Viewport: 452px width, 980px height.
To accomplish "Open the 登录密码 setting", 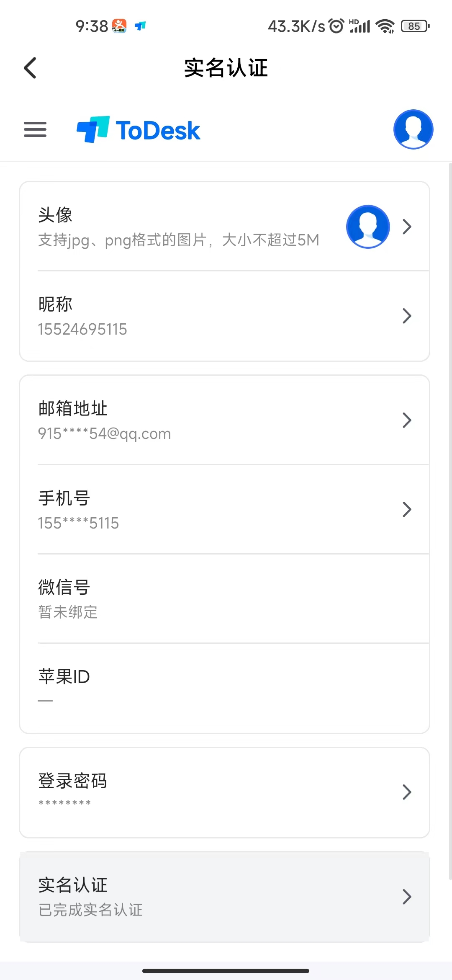I will 225,792.
